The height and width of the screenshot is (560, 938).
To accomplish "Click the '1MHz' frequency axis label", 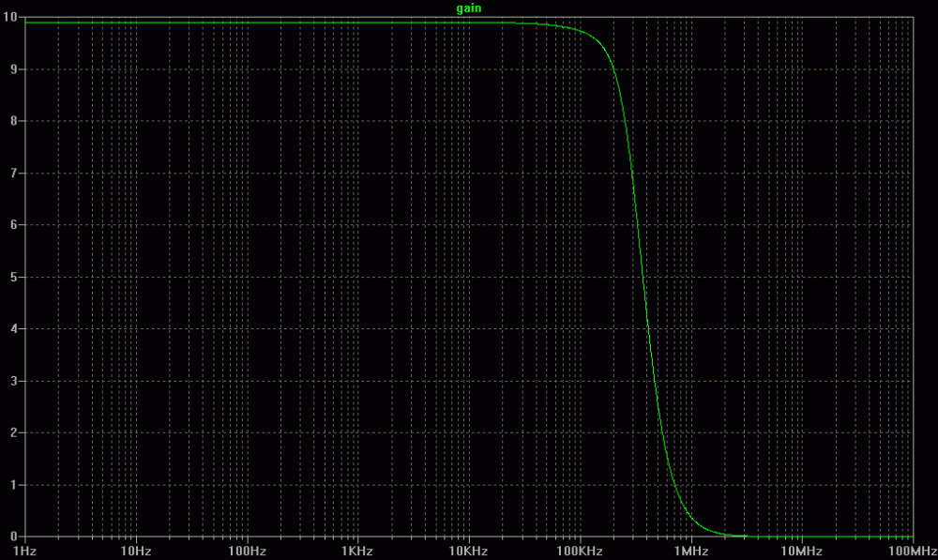I will tap(691, 551).
